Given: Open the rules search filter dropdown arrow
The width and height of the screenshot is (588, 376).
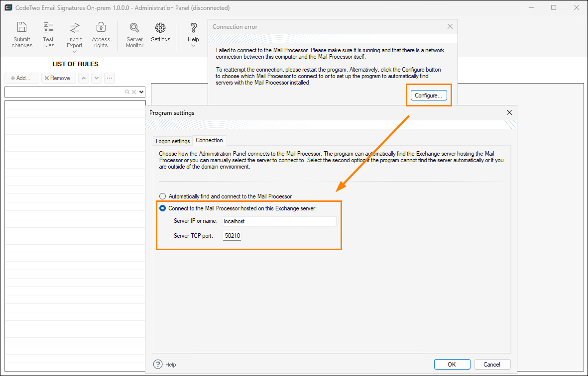Looking at the screenshot, I should pyautogui.click(x=141, y=92).
